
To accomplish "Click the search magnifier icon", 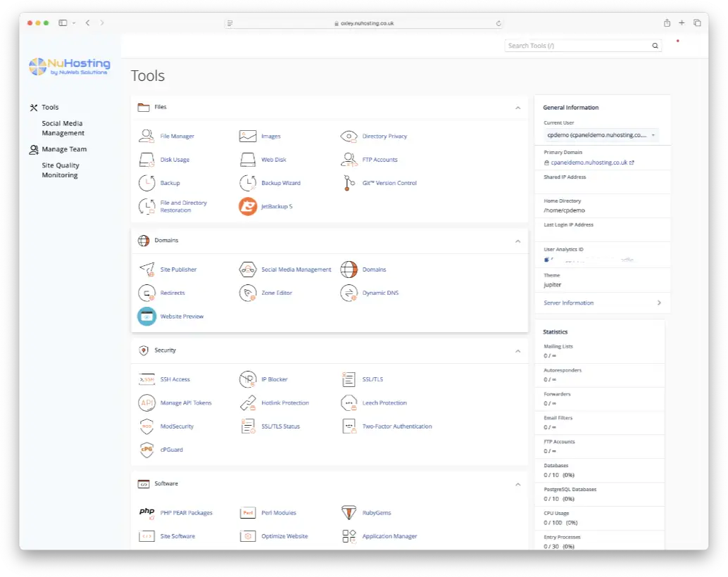I will pos(655,46).
